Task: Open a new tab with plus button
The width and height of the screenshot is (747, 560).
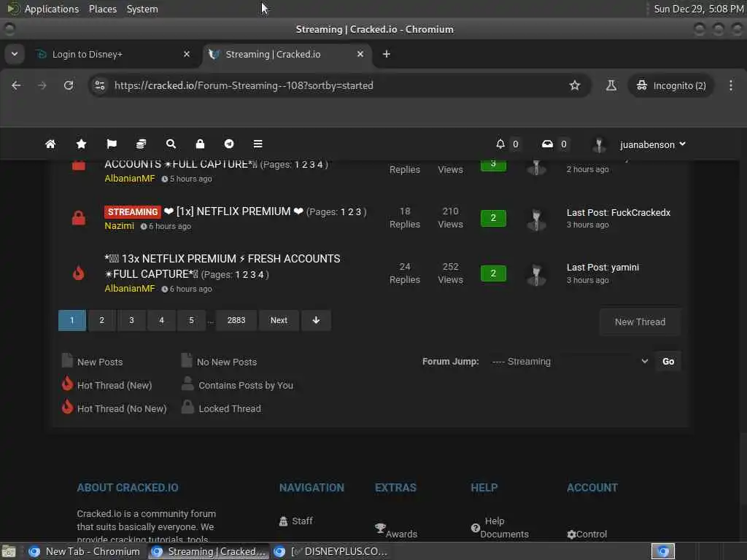Action: tap(387, 54)
